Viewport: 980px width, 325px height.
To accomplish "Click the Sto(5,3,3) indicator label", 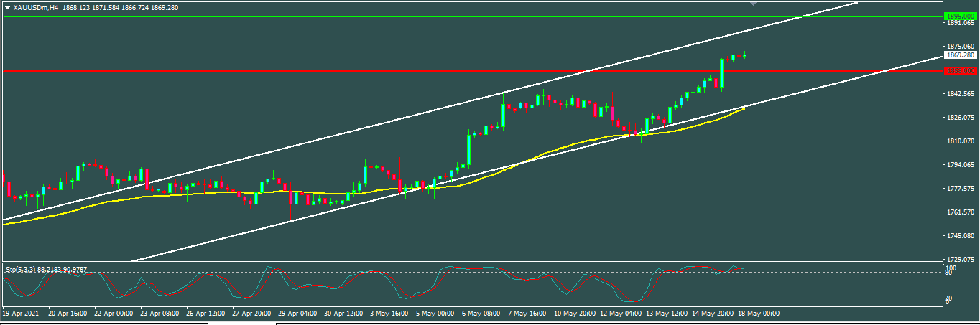I will [x=46, y=269].
